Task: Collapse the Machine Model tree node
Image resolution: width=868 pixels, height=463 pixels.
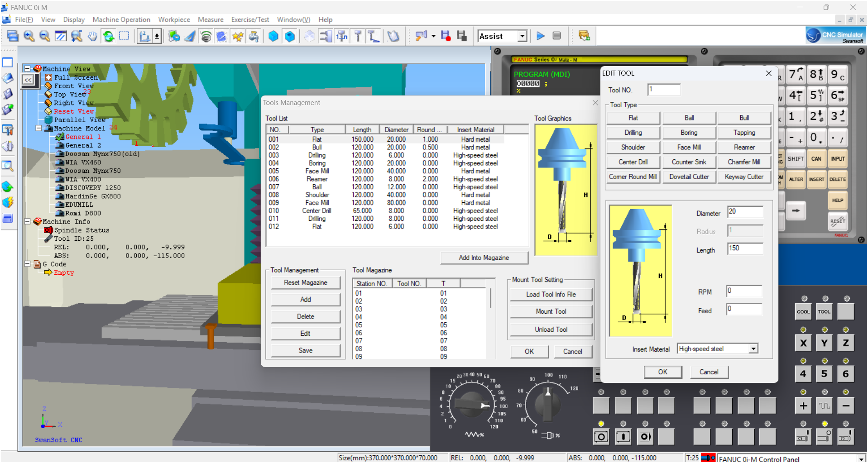Action: 39,128
